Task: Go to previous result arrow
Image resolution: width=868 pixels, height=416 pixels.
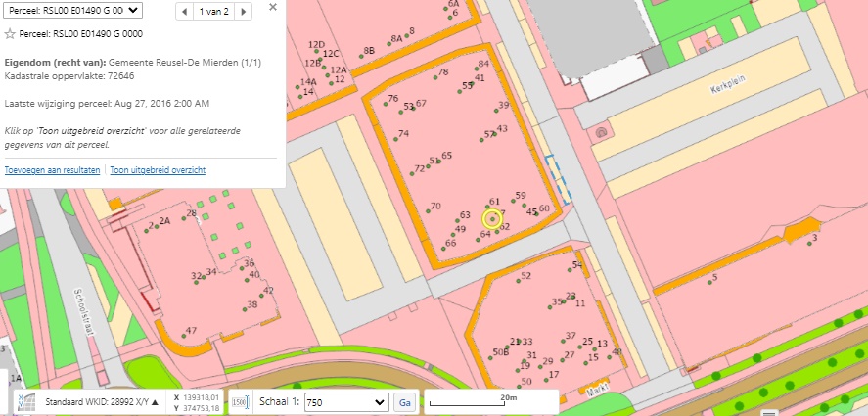Action: tap(185, 12)
